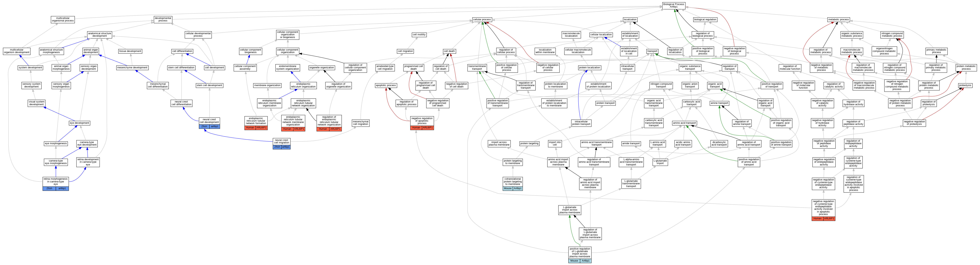Select the 'cell development' node
980x265 pixels.
(x=215, y=68)
